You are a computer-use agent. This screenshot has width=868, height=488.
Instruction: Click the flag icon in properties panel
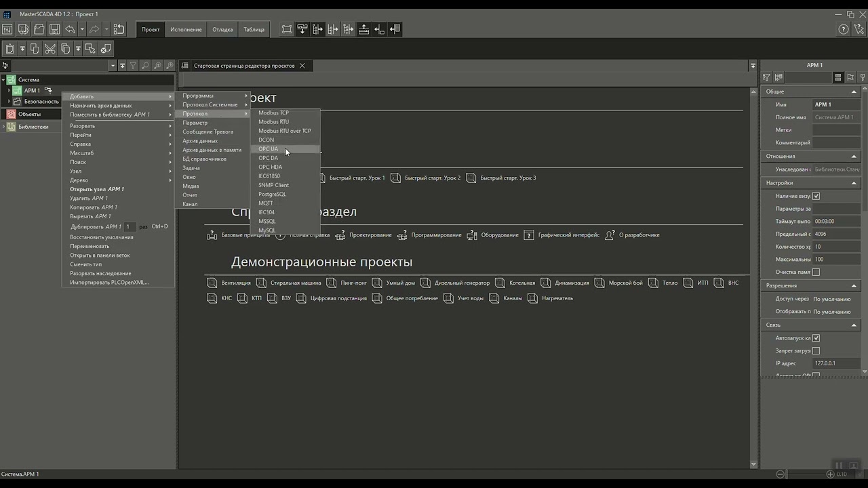pos(850,78)
